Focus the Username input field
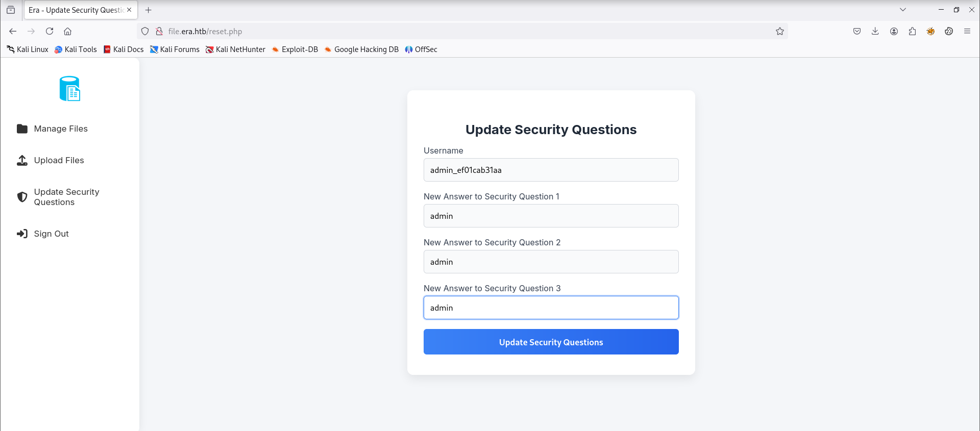 [x=551, y=170]
